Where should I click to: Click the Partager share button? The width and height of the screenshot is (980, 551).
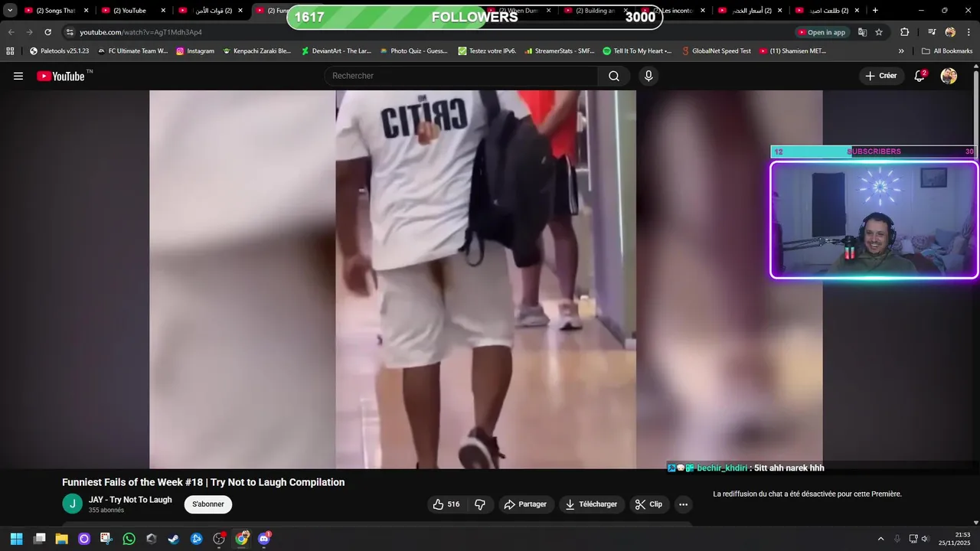point(527,504)
